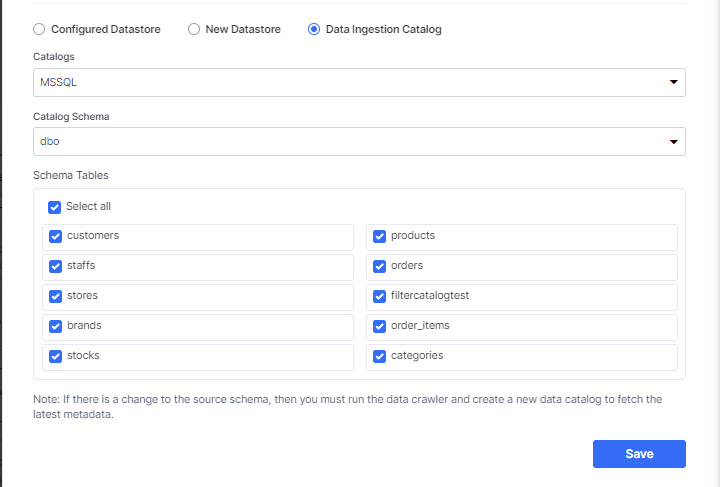Click the Catalog Schema dropdown arrow
Image resolution: width=720 pixels, height=487 pixels.
point(673,141)
